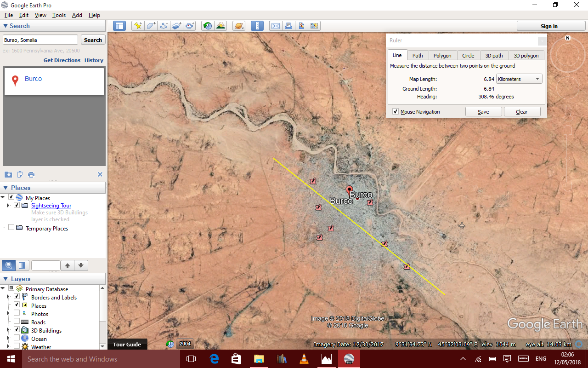The image size is (588, 368).
Task: Expand the 3D Buildings layer tree
Action: point(8,330)
